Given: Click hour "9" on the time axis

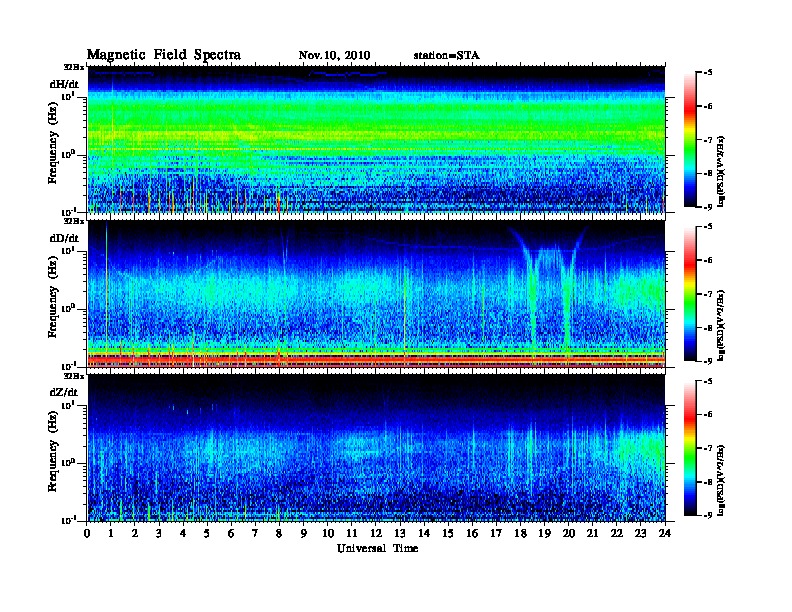Looking at the screenshot, I should point(304,534).
